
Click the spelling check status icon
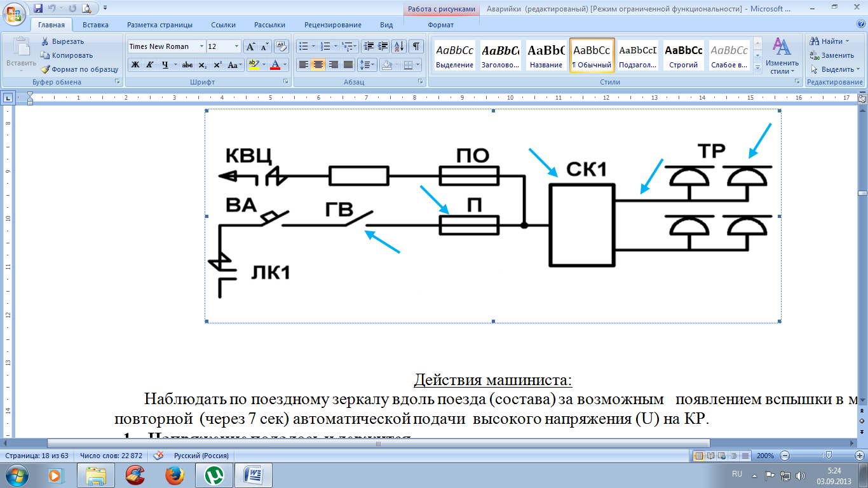(x=158, y=456)
